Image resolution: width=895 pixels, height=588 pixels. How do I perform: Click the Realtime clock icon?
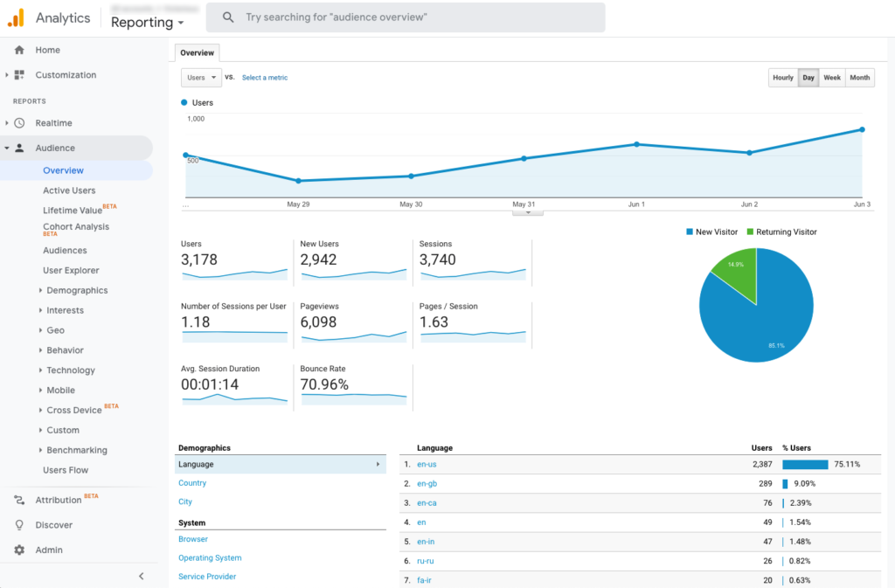[x=19, y=123]
